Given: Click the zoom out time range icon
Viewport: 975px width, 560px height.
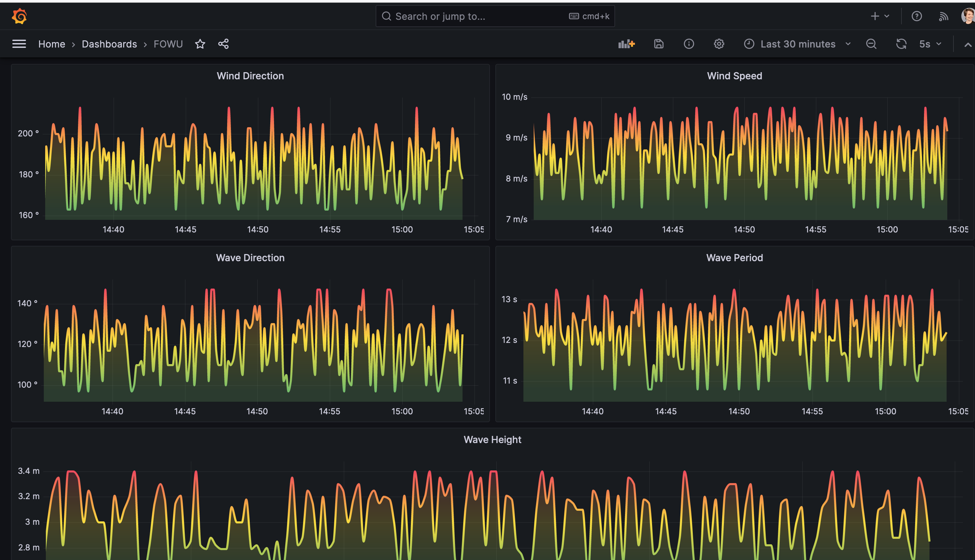Looking at the screenshot, I should coord(871,43).
